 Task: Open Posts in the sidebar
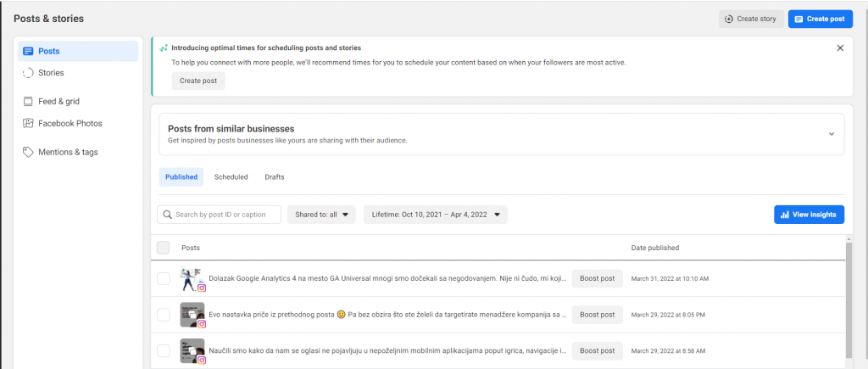(x=78, y=51)
